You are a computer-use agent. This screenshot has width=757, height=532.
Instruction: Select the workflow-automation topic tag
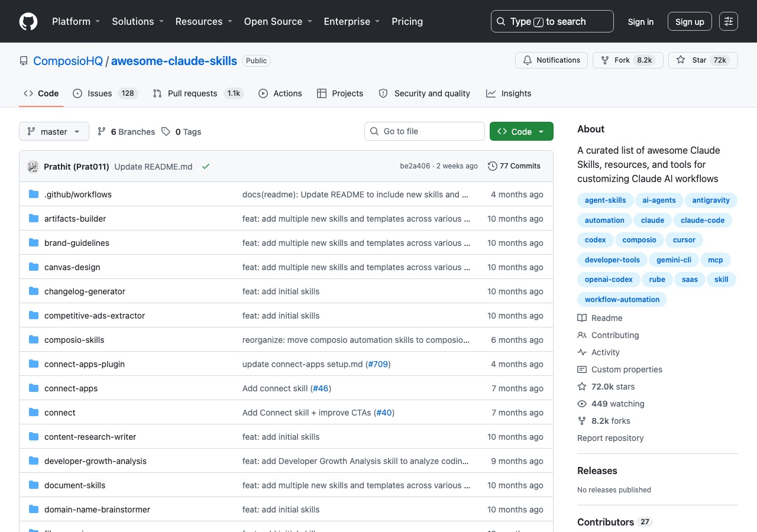[622, 299]
